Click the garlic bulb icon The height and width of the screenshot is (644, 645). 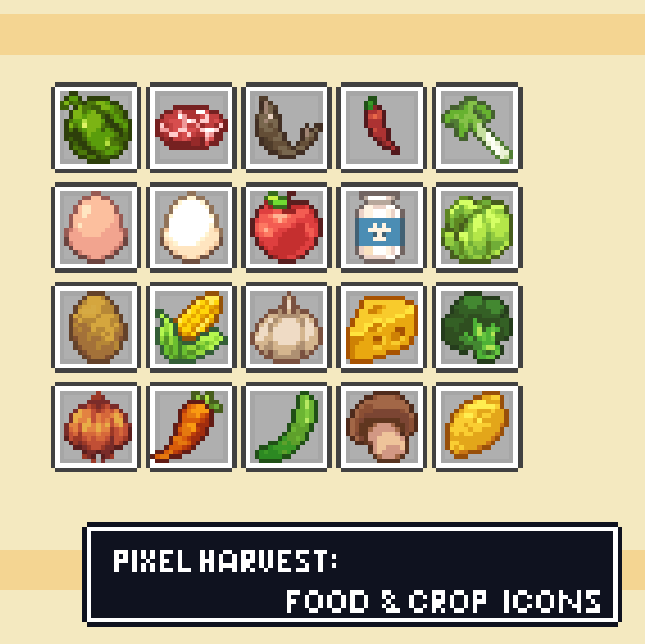[x=287, y=327]
